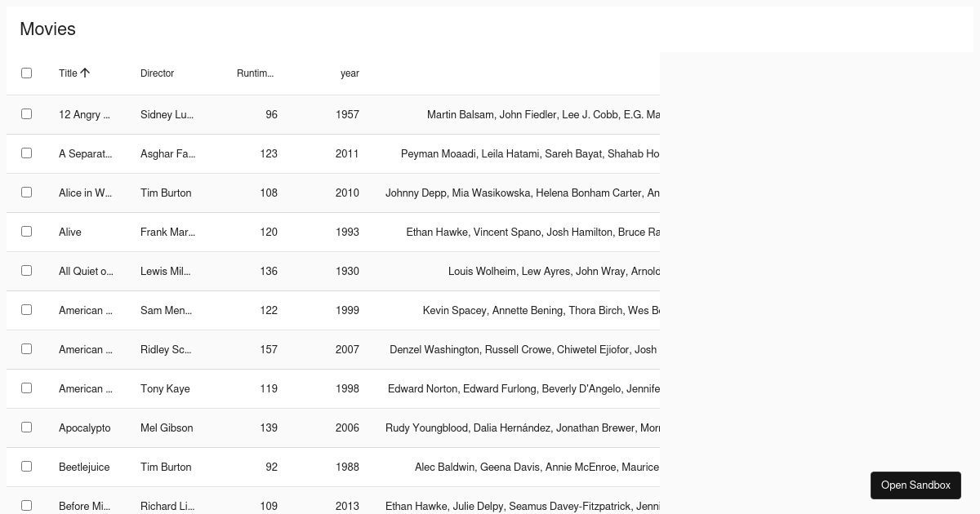
Task: Toggle the select-all checkbox in header
Action: [26, 73]
